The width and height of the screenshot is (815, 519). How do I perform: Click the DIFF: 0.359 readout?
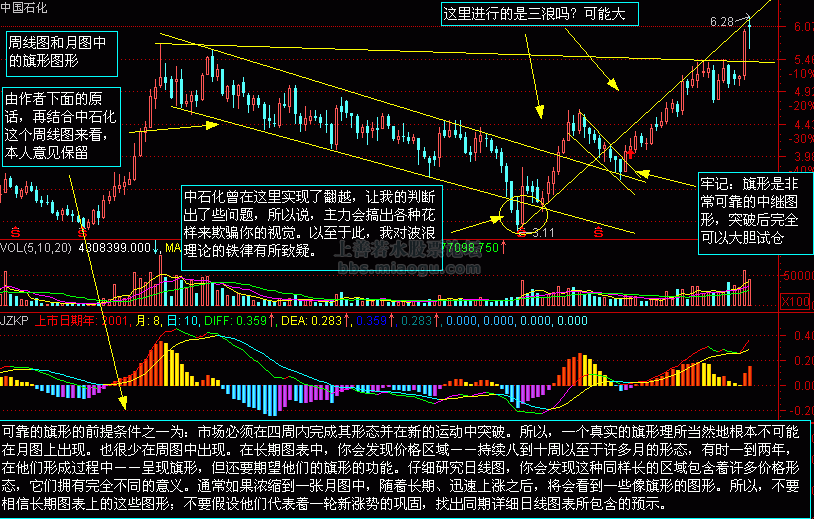tap(235, 321)
